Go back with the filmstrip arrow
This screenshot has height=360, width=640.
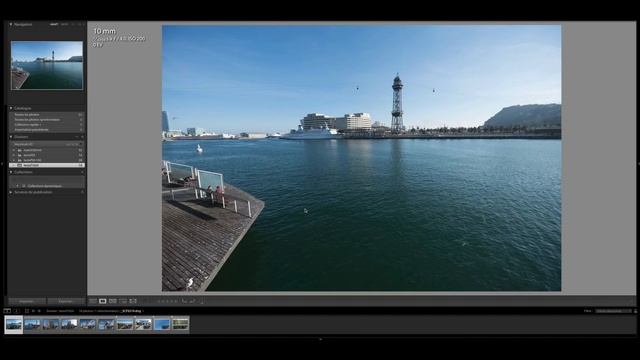33,311
